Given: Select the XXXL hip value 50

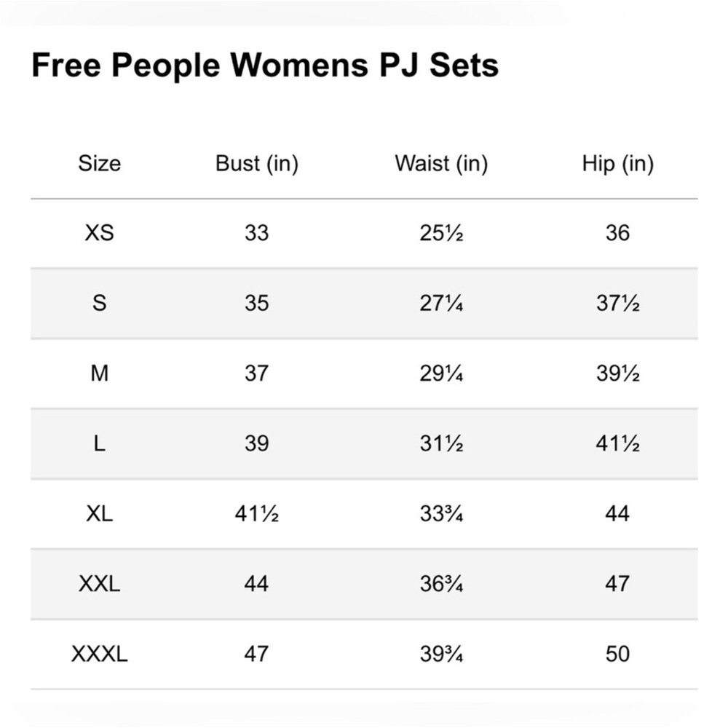Looking at the screenshot, I should pos(617,654).
